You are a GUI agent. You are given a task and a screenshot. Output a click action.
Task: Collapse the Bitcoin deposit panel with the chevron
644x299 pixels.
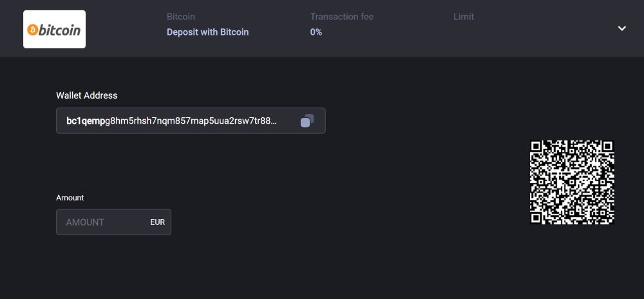[x=622, y=28]
